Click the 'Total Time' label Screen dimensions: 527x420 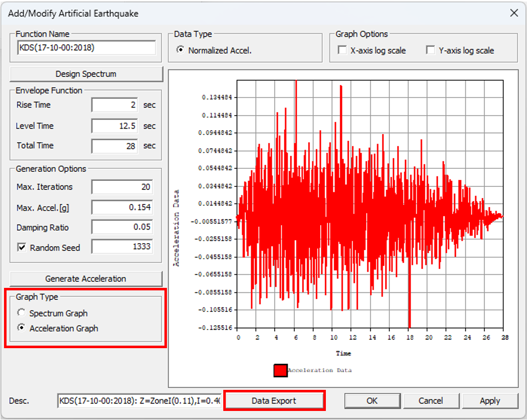[x=35, y=145]
